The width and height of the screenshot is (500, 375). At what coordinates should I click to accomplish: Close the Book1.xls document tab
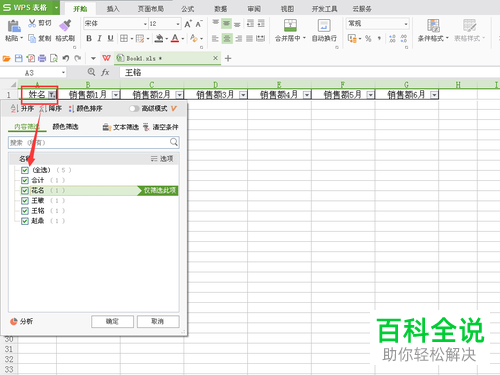tap(215, 58)
